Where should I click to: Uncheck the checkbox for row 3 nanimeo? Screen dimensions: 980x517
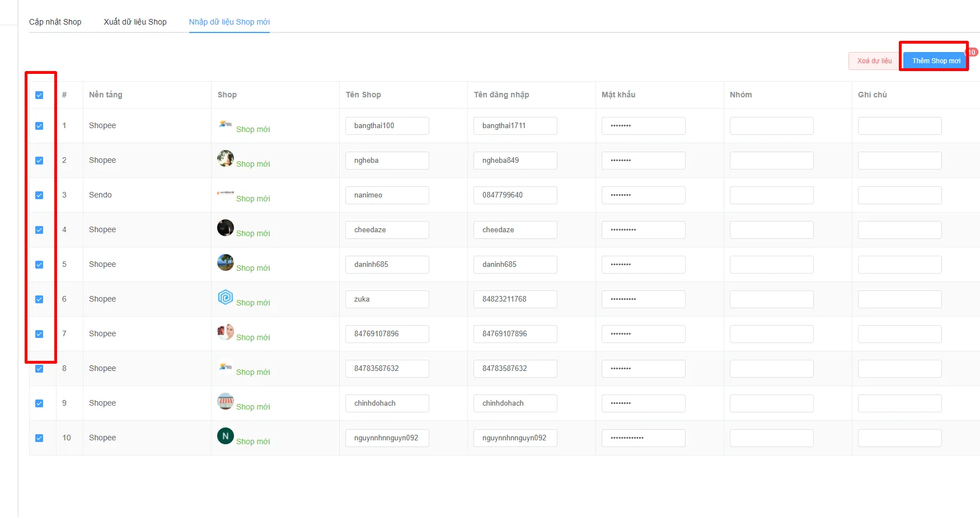(x=39, y=195)
